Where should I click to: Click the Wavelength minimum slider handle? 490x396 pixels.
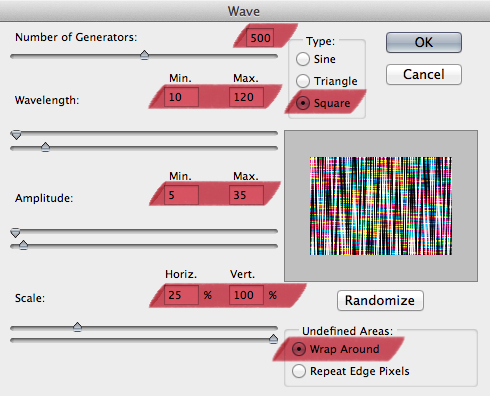tap(16, 135)
